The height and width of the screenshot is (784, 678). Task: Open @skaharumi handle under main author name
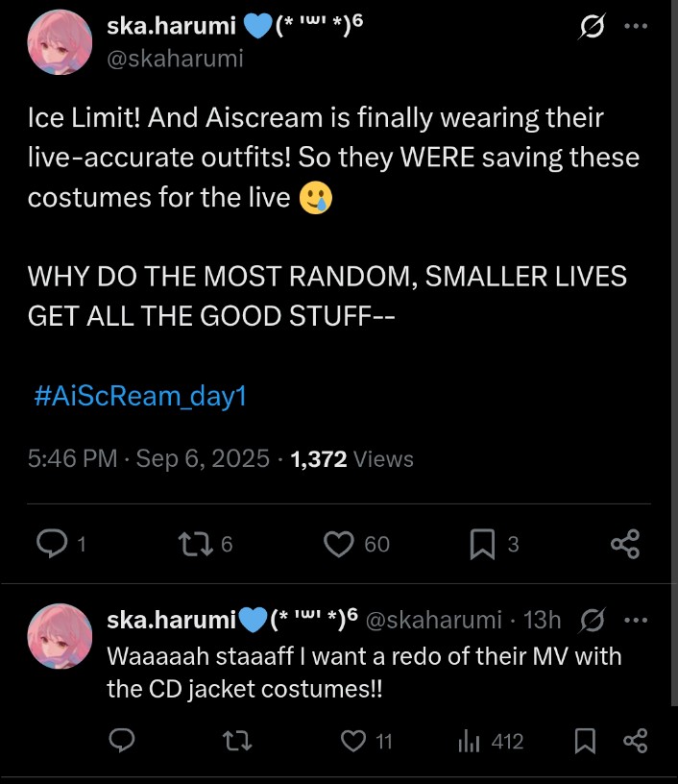[x=175, y=59]
